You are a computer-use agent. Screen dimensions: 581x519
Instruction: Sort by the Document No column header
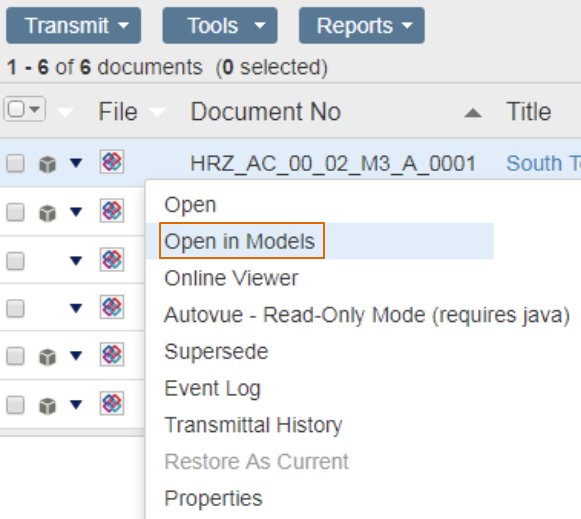tap(265, 112)
